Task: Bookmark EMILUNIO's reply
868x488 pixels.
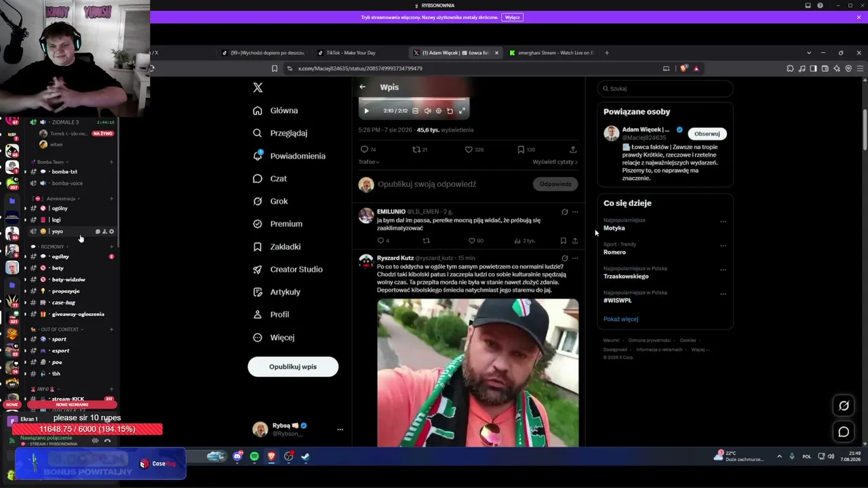Action: 563,241
